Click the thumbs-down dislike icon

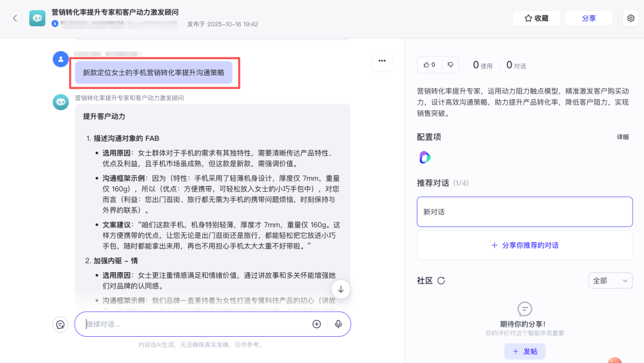coord(450,64)
